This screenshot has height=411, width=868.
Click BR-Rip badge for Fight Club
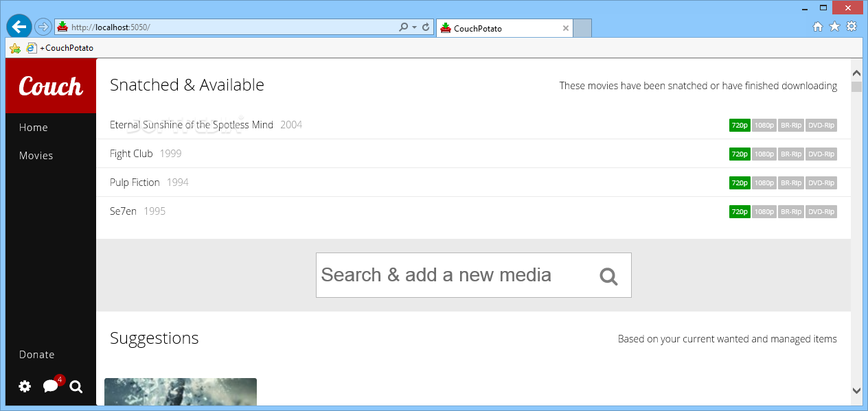click(791, 154)
